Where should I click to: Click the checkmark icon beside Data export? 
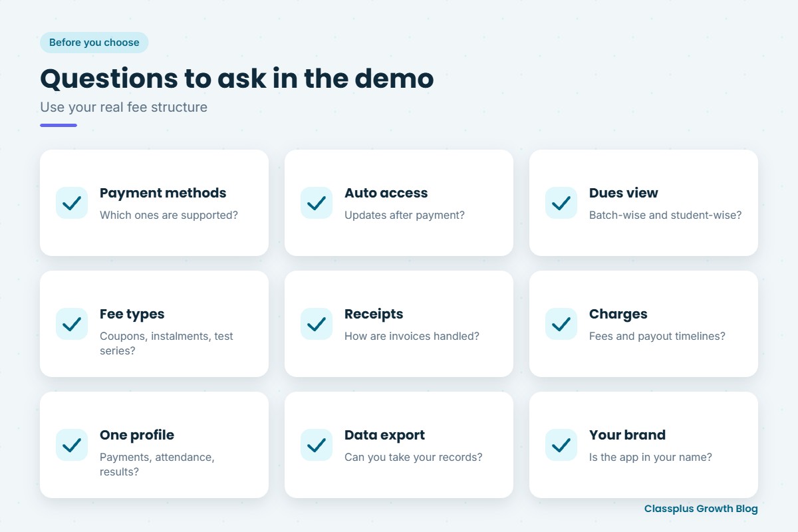317,445
